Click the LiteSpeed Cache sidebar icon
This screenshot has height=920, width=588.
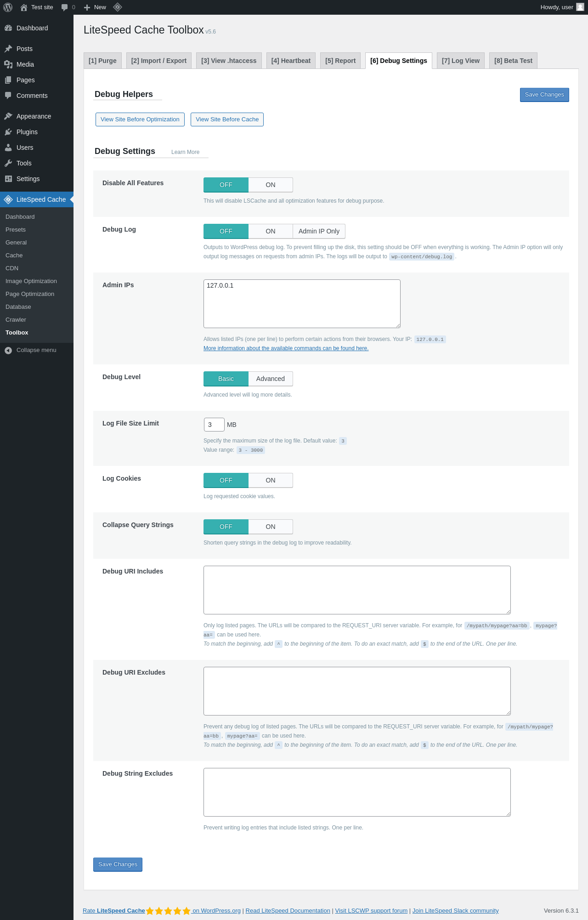coord(8,199)
